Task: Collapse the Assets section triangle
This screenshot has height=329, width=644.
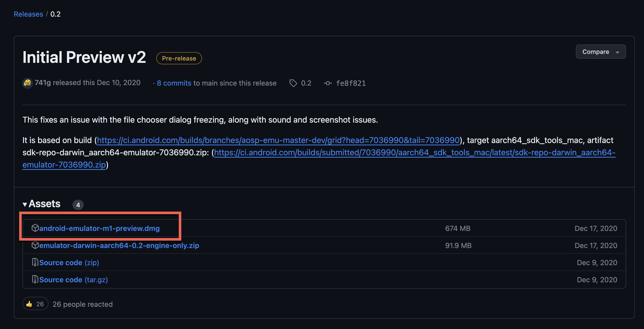Action: (x=25, y=204)
